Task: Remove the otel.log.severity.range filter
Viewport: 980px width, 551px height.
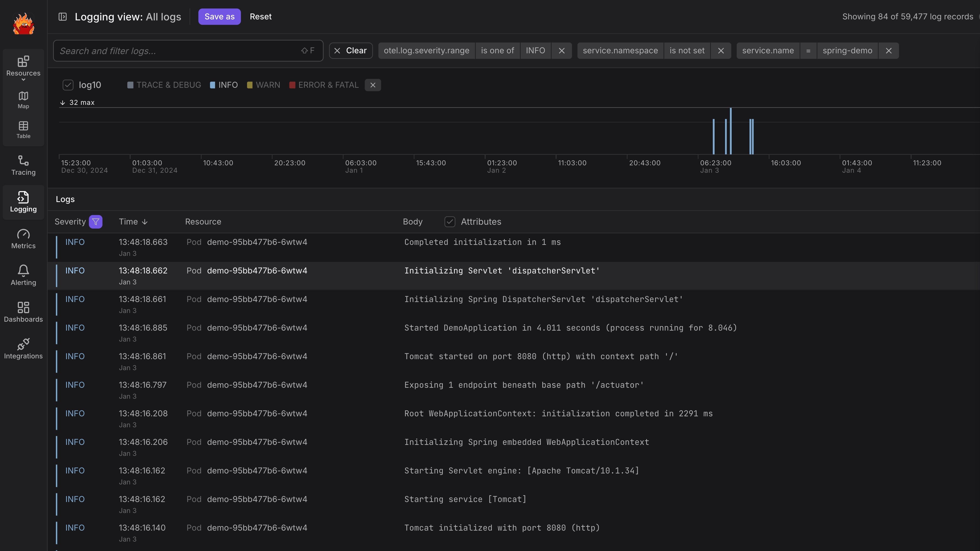Action: tap(561, 51)
